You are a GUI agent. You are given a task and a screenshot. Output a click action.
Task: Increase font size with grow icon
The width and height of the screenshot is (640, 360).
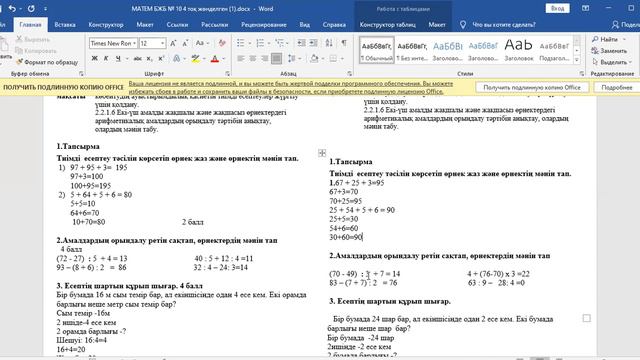[x=173, y=43]
